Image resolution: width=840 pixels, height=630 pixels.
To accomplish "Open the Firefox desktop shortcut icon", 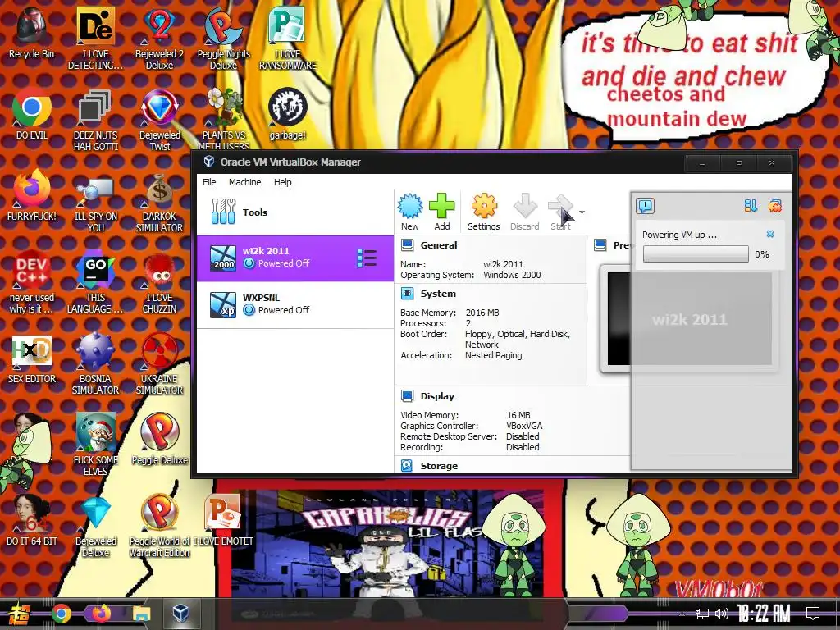I will (32, 195).
